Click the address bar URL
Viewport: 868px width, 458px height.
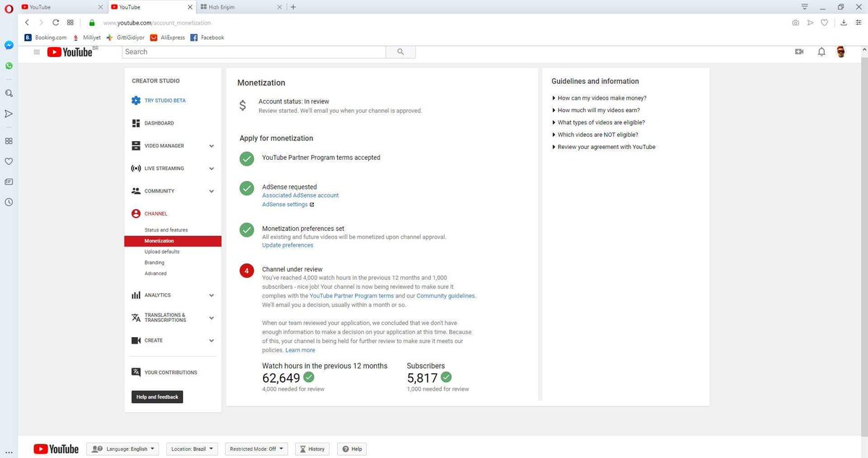157,23
